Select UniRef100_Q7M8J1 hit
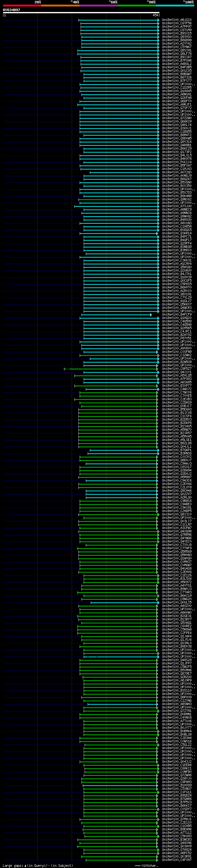 coord(177,819)
